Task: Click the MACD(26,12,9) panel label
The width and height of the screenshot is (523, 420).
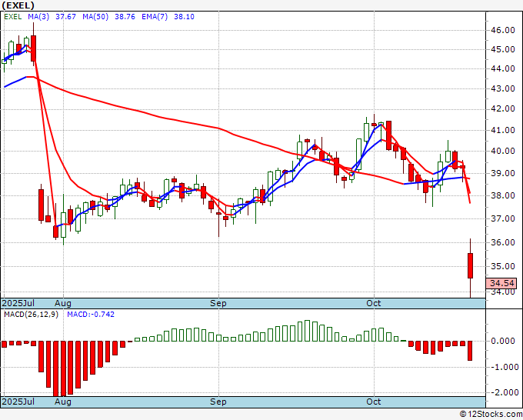Action: 31,315
